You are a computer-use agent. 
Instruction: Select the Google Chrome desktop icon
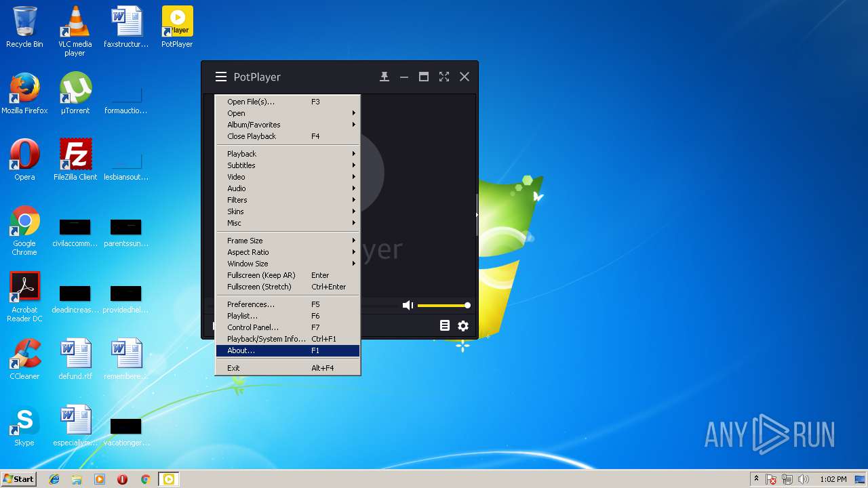pyautogui.click(x=24, y=230)
